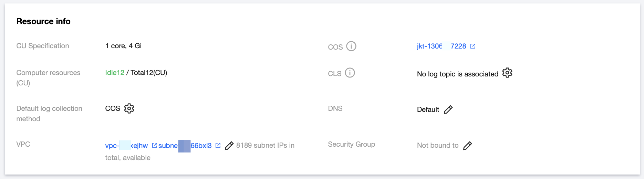Open default log collection settings gear

129,108
